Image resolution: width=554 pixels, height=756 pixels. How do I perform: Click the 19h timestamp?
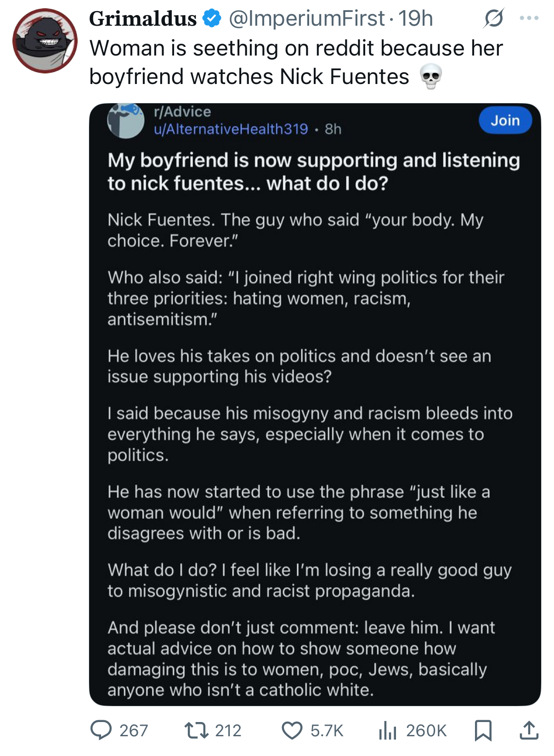(x=415, y=18)
